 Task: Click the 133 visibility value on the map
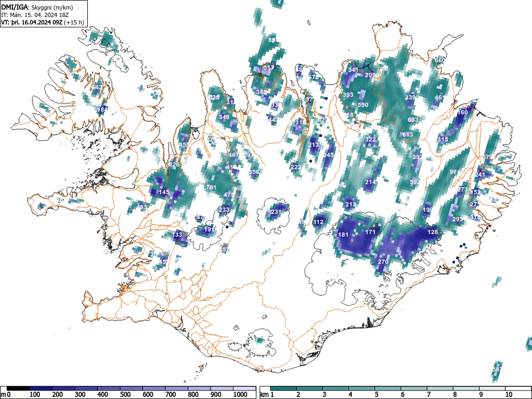point(177,235)
